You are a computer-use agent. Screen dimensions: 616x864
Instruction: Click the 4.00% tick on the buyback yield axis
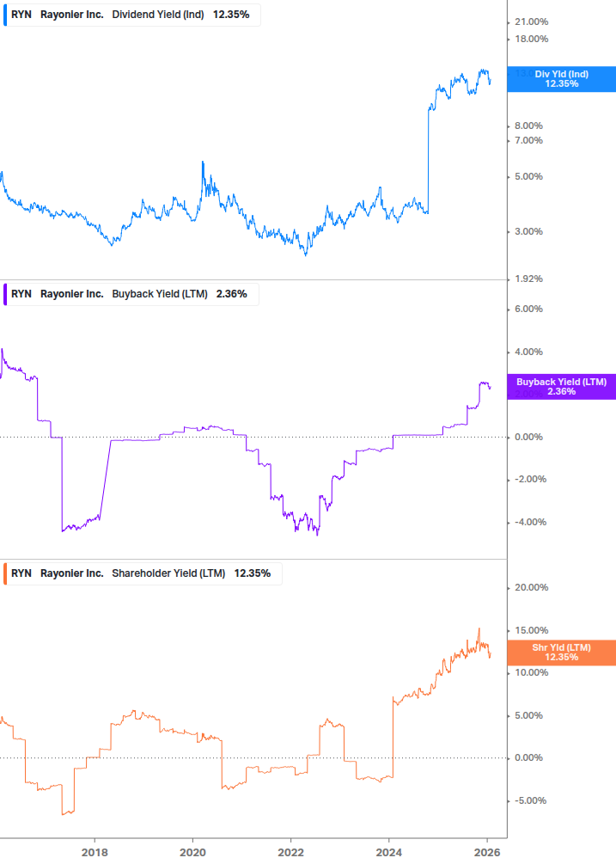point(528,352)
